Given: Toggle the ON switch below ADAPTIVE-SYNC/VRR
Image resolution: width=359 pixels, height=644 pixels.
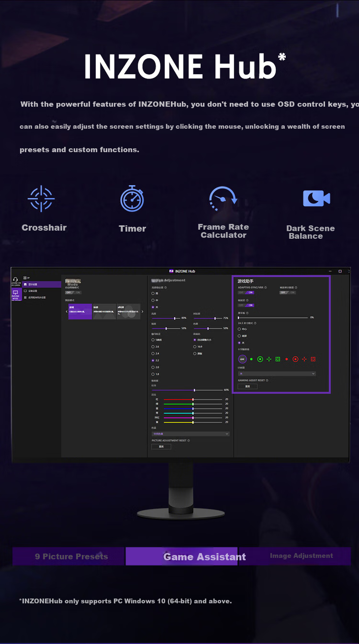Looking at the screenshot, I should tap(246, 305).
